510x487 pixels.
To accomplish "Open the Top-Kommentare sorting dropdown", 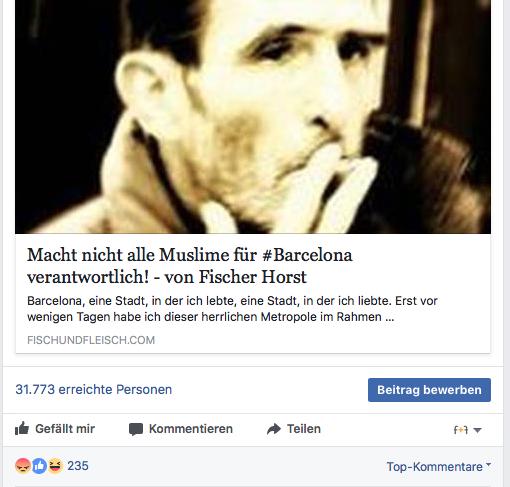I will [439, 467].
